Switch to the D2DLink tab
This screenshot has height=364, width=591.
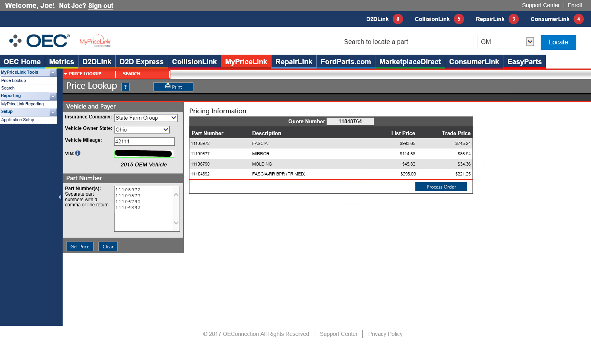(x=97, y=62)
